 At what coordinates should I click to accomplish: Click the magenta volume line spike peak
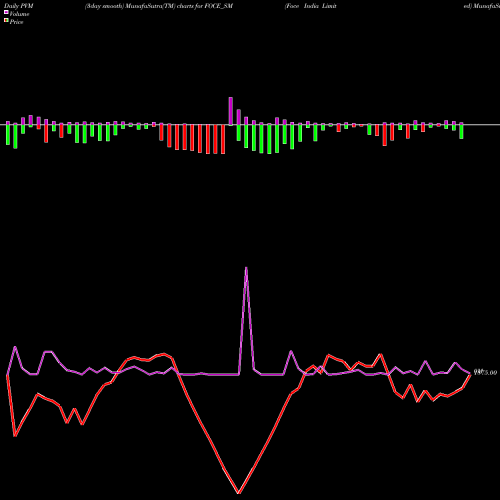246,268
